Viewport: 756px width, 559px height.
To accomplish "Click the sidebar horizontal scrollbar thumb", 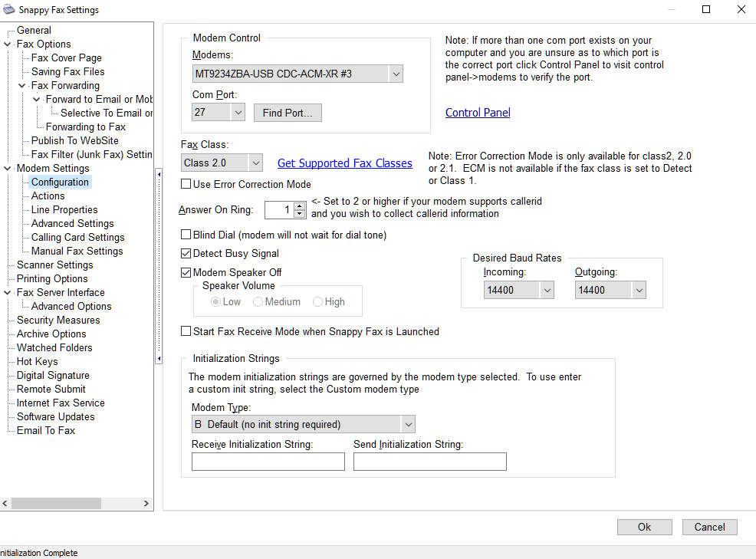I will [x=57, y=504].
